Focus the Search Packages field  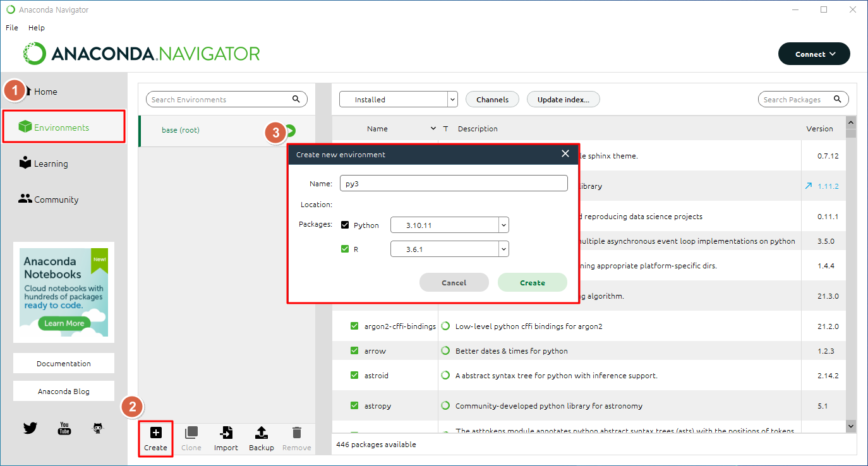[x=804, y=100]
